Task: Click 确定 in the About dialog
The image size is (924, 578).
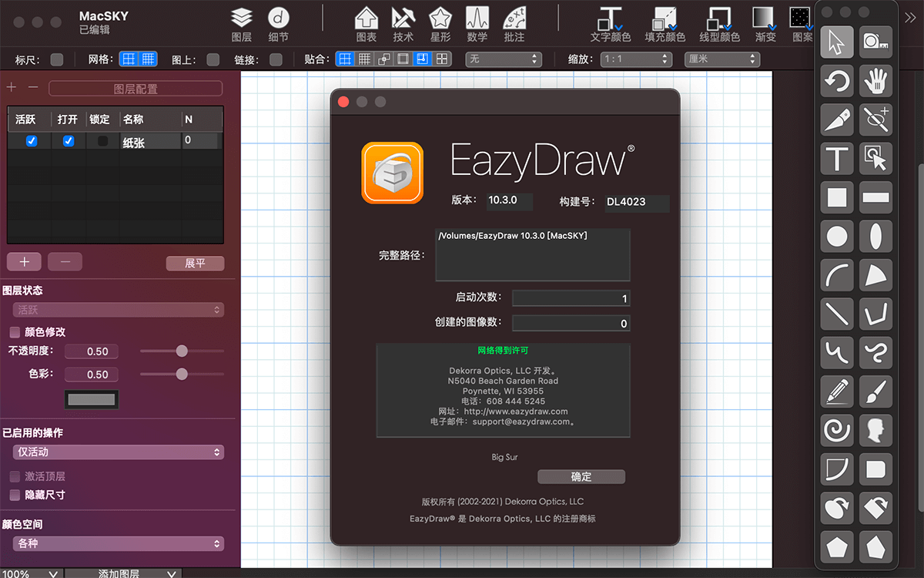Action: [x=581, y=477]
